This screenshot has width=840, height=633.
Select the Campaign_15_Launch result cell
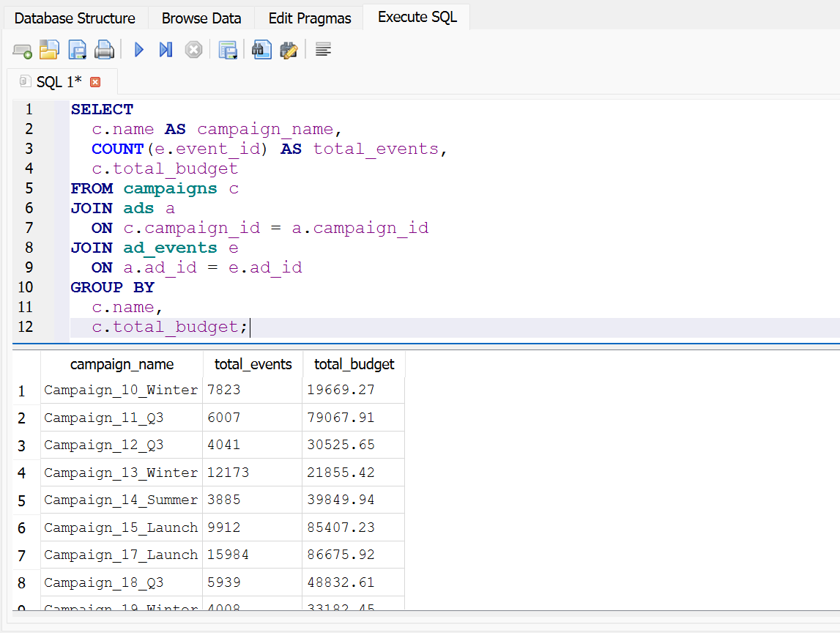[121, 527]
